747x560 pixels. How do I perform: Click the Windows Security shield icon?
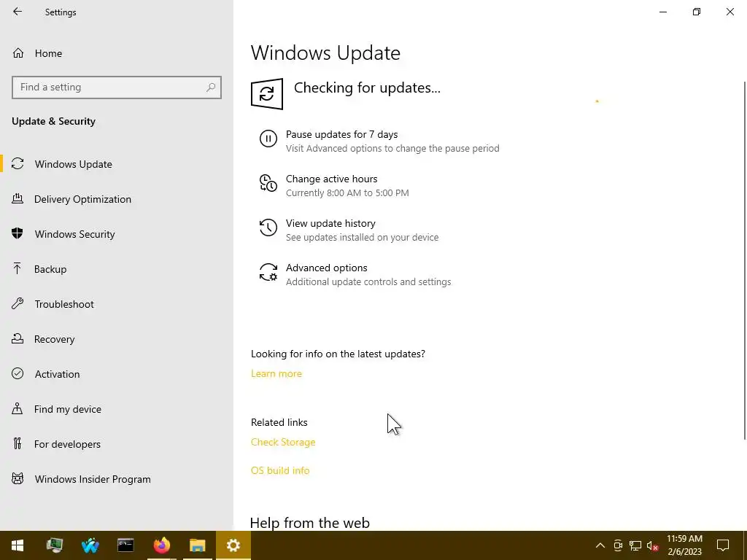(18, 233)
